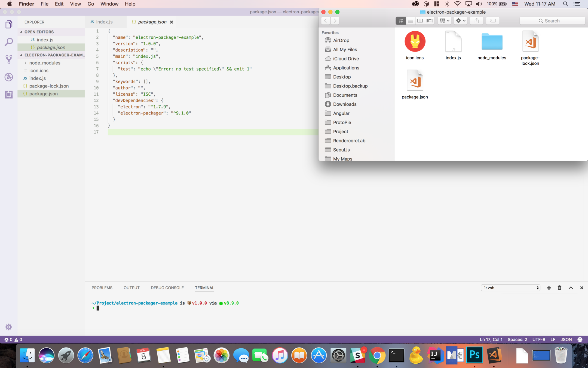
Task: Open the Problems panel tab
Action: coord(102,288)
